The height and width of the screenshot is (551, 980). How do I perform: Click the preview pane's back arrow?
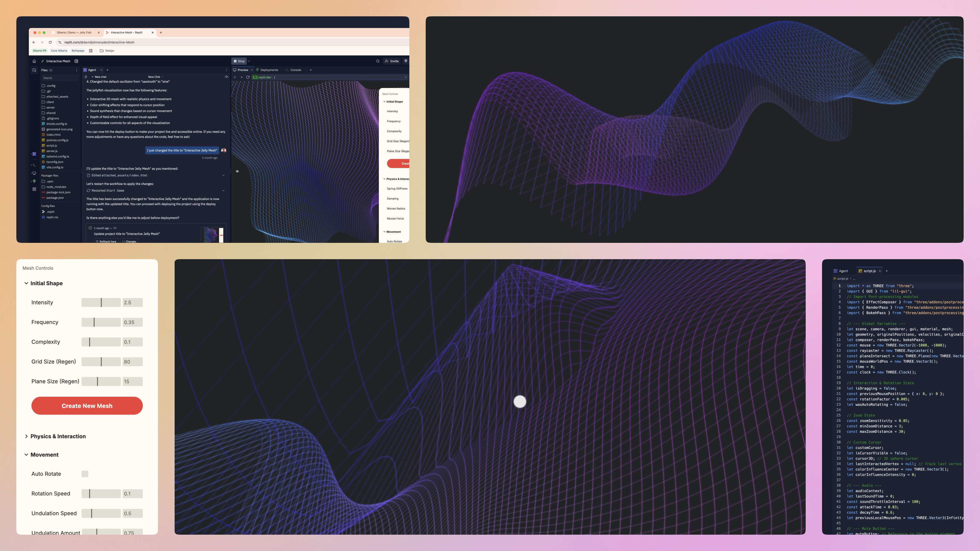[235, 77]
